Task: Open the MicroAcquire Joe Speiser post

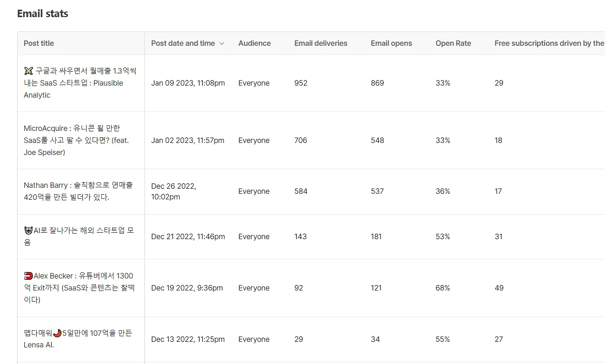Action: pyautogui.click(x=76, y=140)
